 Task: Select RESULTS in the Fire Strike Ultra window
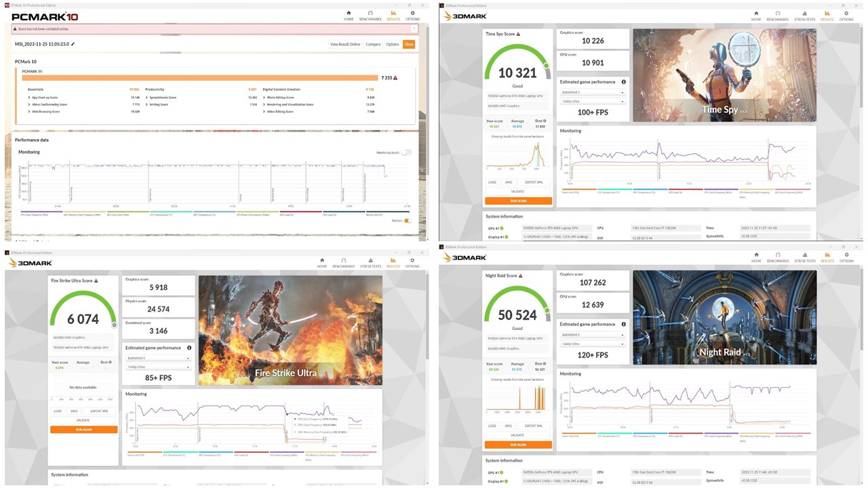point(393,263)
